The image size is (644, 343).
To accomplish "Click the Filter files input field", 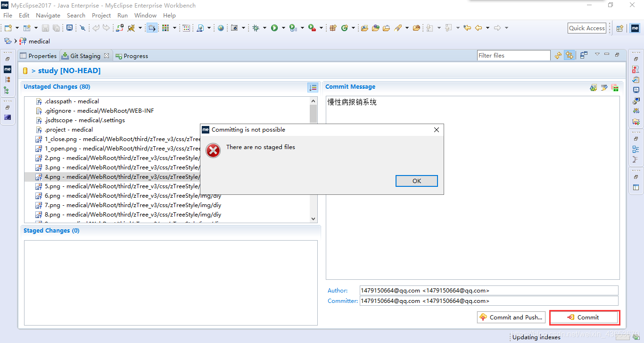I will [513, 55].
